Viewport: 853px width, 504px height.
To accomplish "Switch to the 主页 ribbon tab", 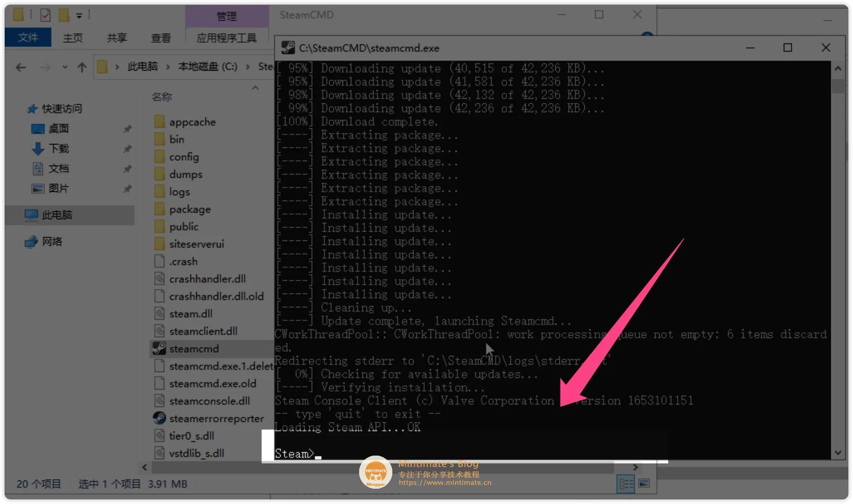I will pos(73,38).
